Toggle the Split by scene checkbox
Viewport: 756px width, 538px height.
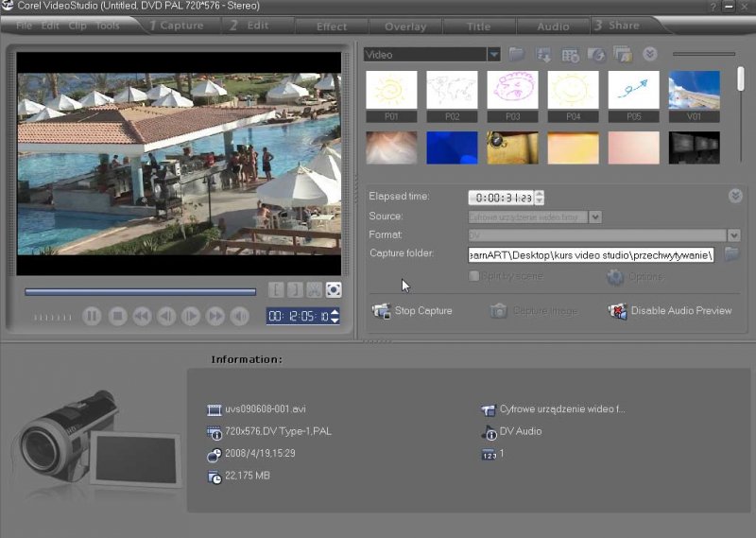(473, 276)
